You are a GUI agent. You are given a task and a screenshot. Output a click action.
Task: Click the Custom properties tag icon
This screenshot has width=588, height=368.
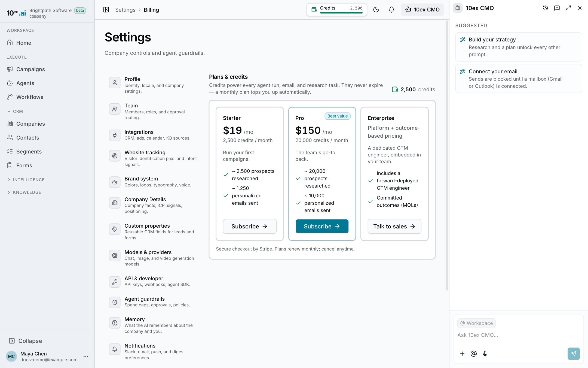point(115,229)
